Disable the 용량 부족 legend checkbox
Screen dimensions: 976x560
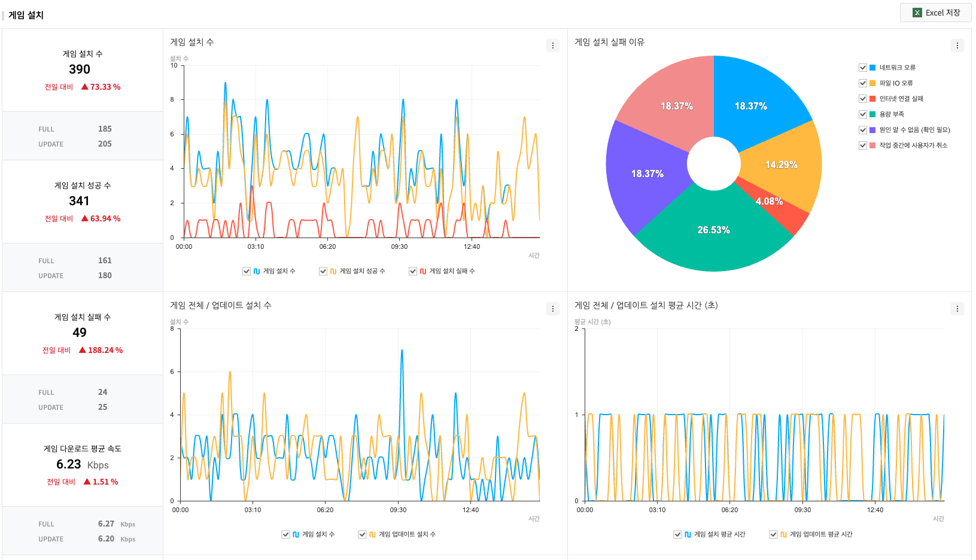[862, 114]
